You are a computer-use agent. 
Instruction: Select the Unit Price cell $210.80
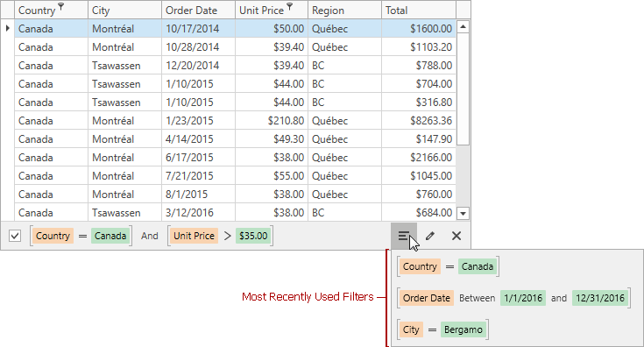tap(272, 121)
